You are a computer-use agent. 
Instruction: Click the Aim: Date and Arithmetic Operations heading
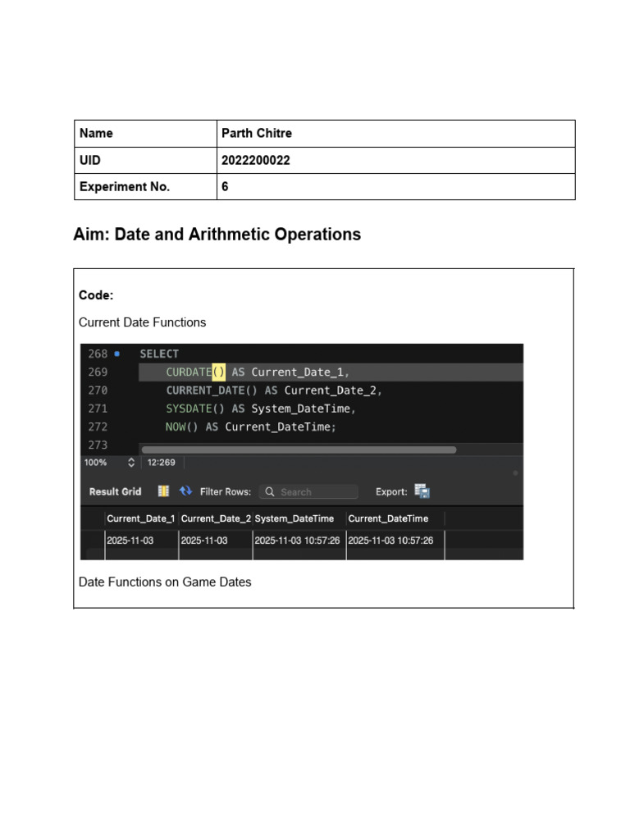[x=217, y=234]
